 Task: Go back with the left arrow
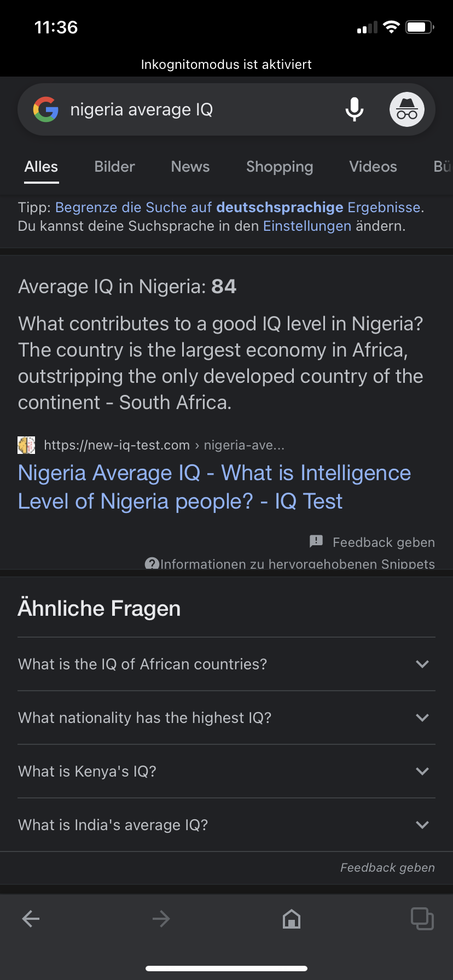(31, 919)
